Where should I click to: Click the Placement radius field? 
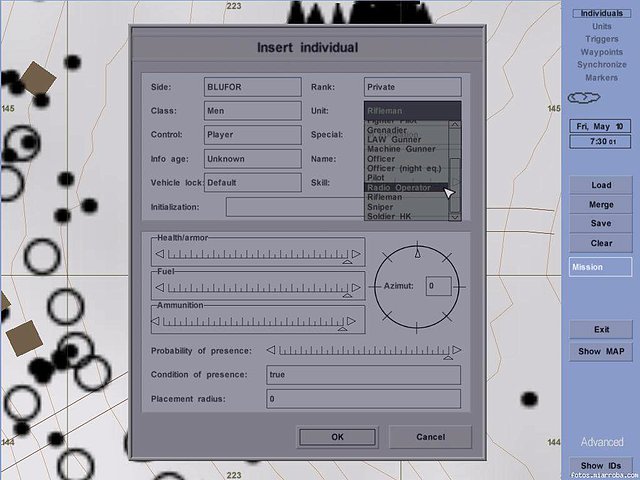pos(363,399)
